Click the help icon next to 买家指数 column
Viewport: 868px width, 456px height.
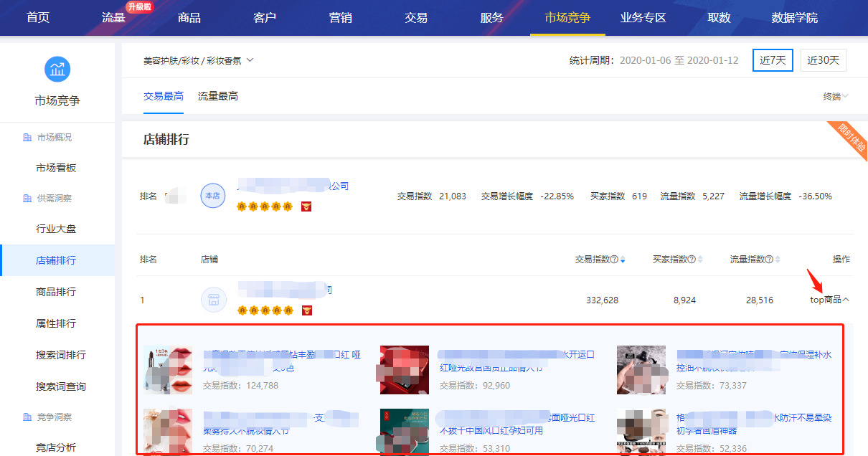coord(692,260)
